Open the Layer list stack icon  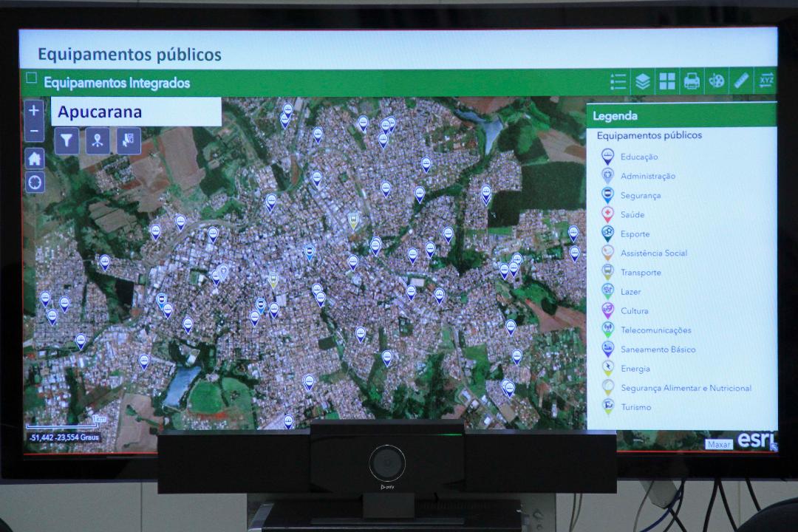[x=643, y=81]
